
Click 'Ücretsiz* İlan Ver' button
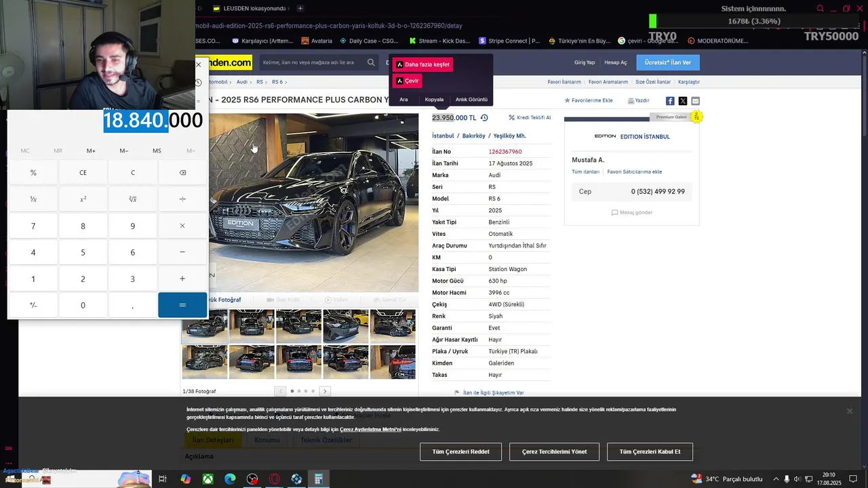pyautogui.click(x=668, y=62)
